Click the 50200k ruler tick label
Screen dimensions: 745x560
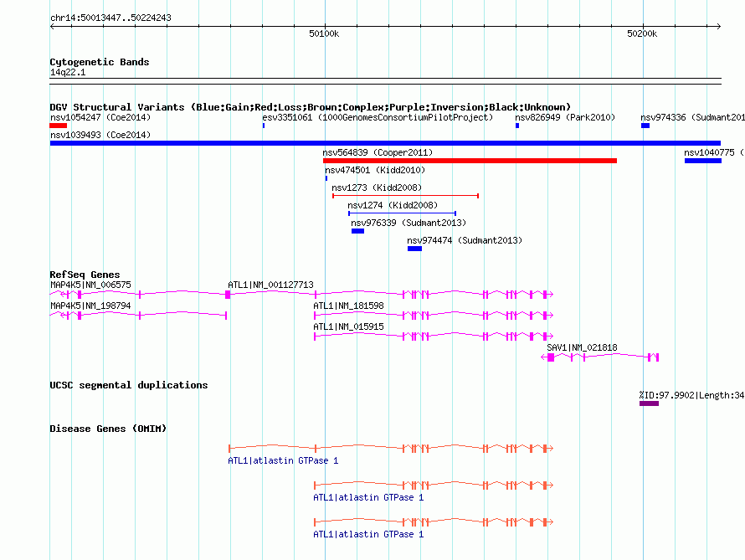tap(642, 33)
